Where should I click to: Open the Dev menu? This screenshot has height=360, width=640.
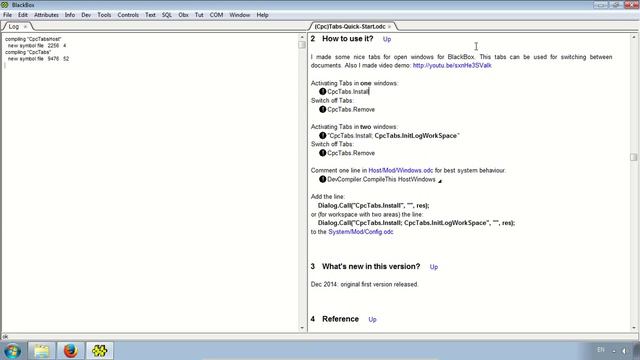tap(86, 15)
